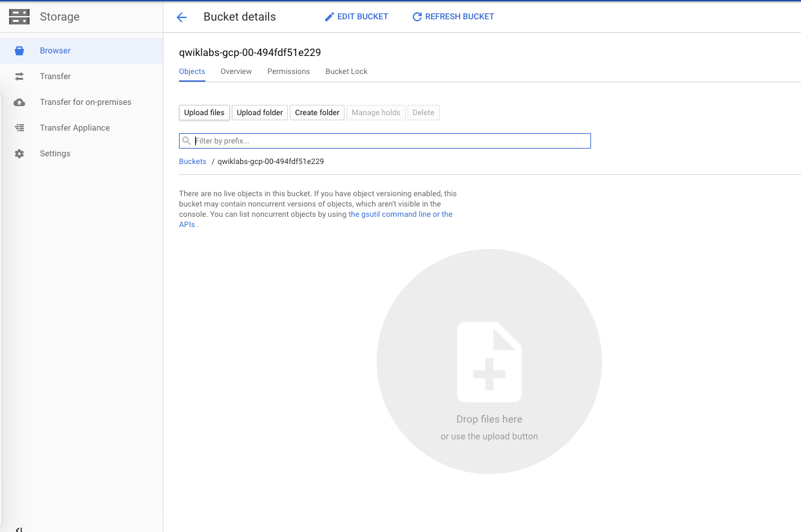Click the Create folder button
The image size is (801, 532).
317,113
